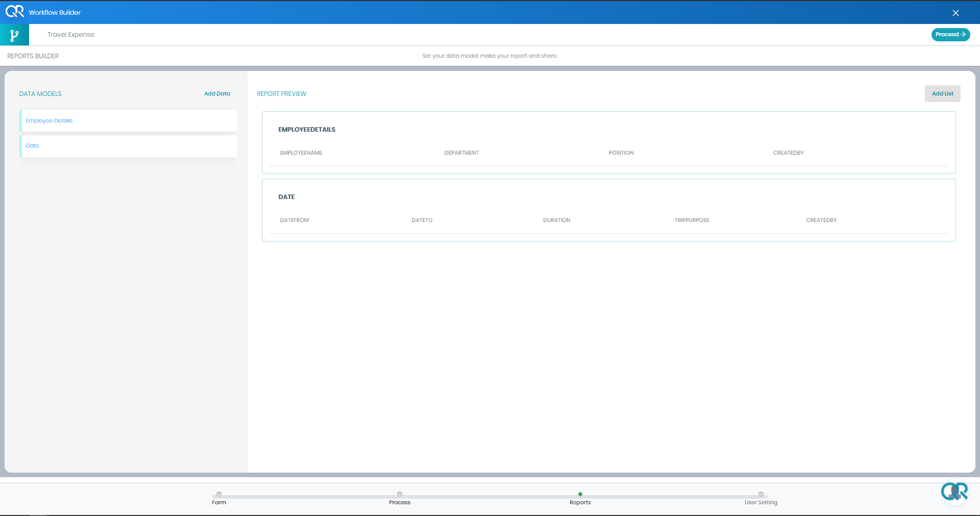Click the DATEFROM column header
This screenshot has height=516, width=980.
[x=295, y=220]
